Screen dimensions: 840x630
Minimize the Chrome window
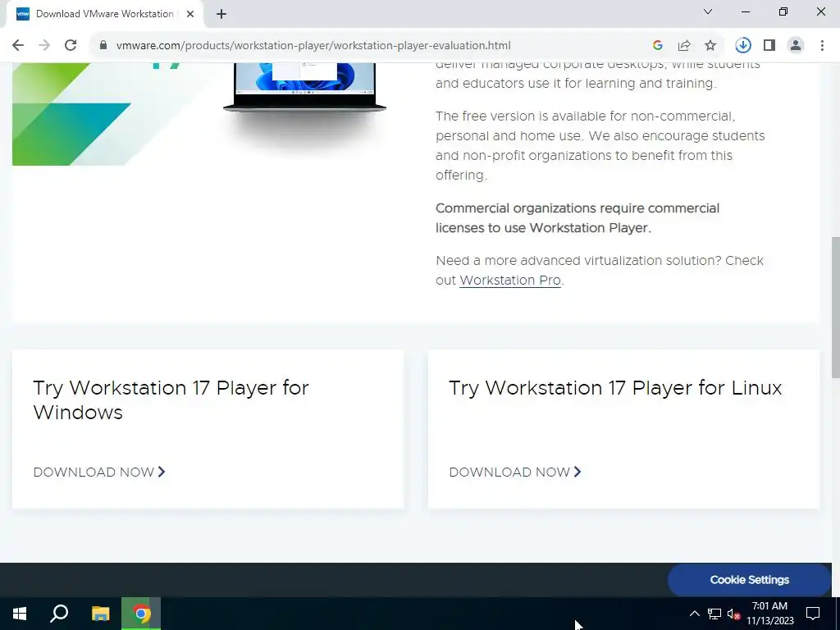[x=745, y=11]
